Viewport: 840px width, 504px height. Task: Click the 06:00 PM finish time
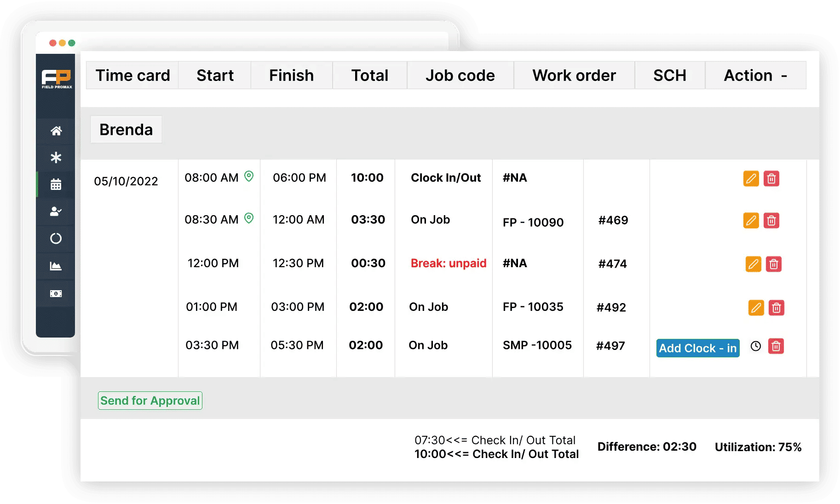(299, 178)
